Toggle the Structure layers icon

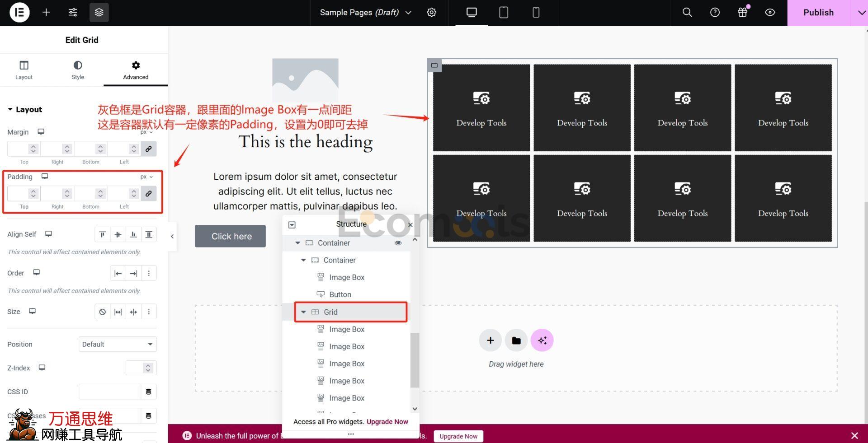(x=99, y=13)
